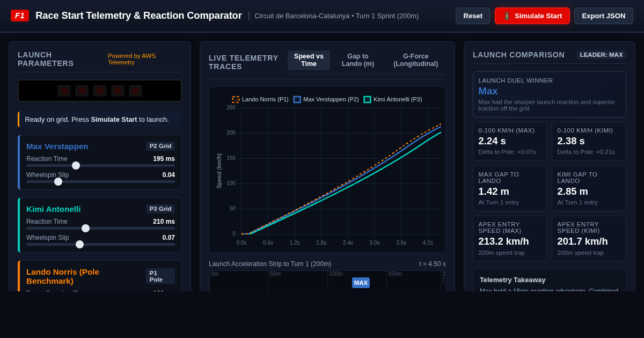
Task: Click the Launch Duel Winner card
Action: (550, 94)
